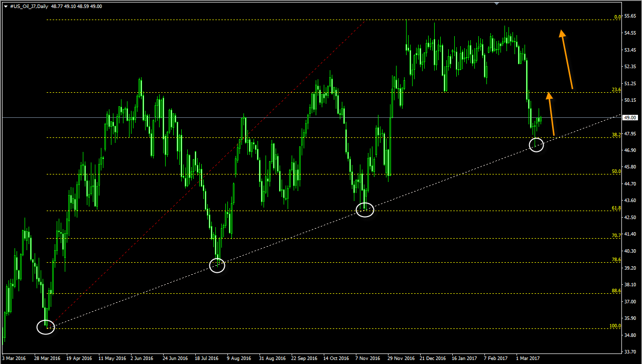Image resolution: width=642 pixels, height=364 pixels.
Task: Click the 19 Apr 2016 date label
Action: 79,358
